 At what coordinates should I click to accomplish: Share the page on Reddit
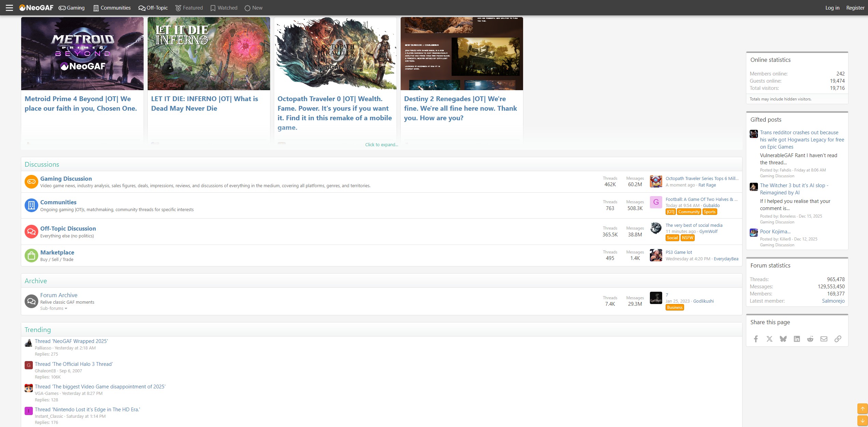(810, 339)
